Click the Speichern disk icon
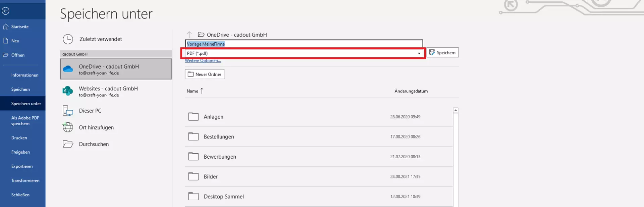This screenshot has width=644, height=207. coord(432,52)
